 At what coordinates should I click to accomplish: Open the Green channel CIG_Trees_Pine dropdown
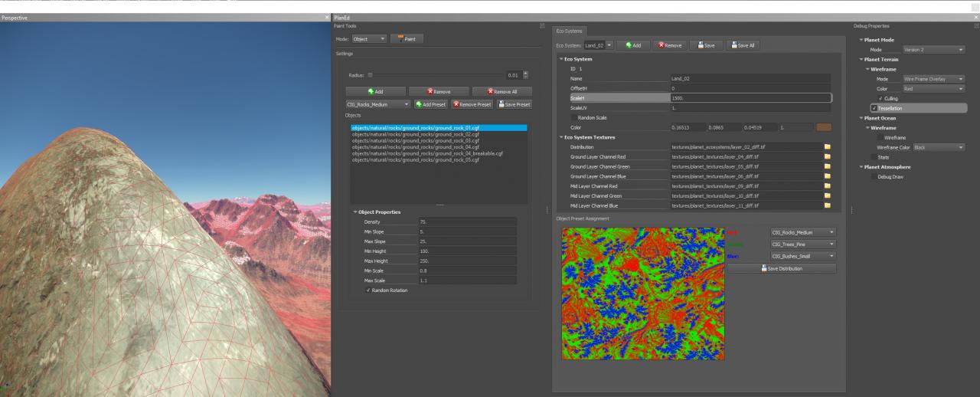click(x=802, y=244)
